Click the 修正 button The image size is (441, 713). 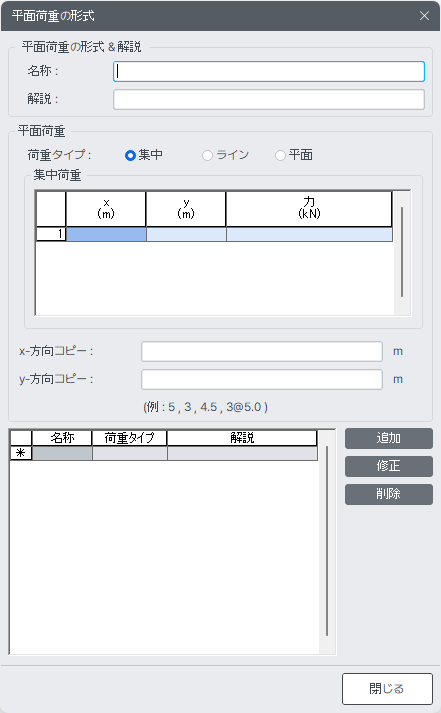tap(389, 466)
